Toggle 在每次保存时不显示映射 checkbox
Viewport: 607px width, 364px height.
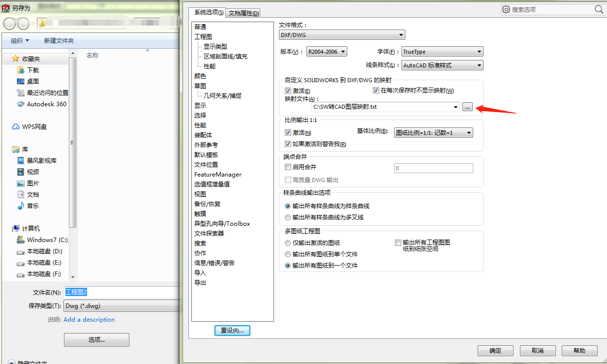tap(376, 91)
